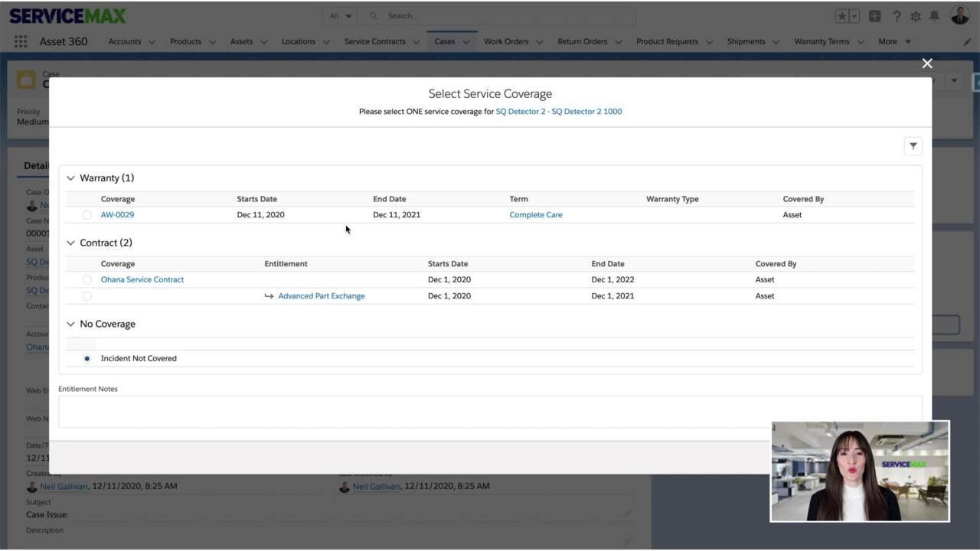This screenshot has height=551, width=980.
Task: Select the Advanced Part Exchange radio button
Action: pos(87,296)
